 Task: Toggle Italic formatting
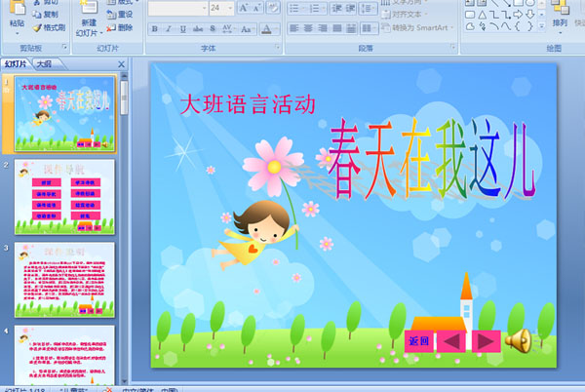coord(169,28)
